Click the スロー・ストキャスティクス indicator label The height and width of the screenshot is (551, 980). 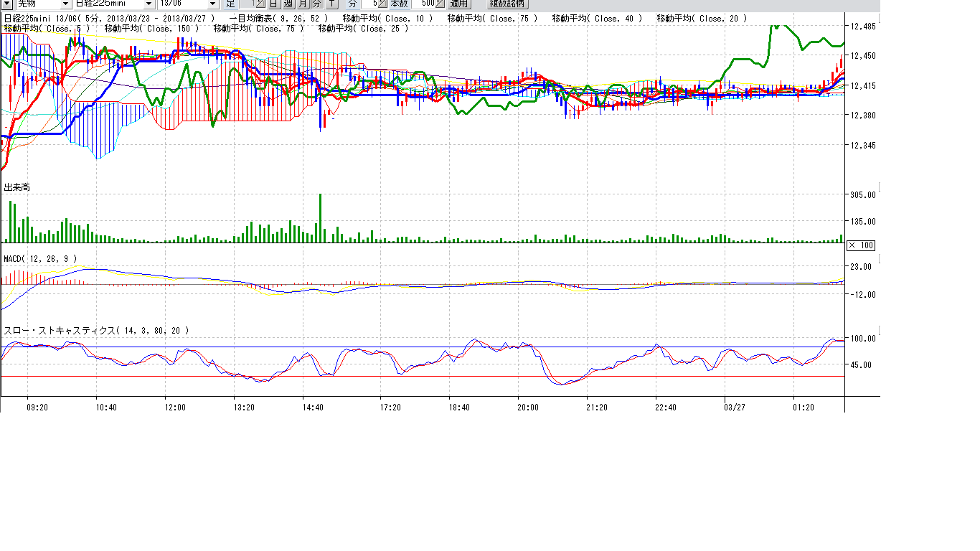tap(97, 331)
